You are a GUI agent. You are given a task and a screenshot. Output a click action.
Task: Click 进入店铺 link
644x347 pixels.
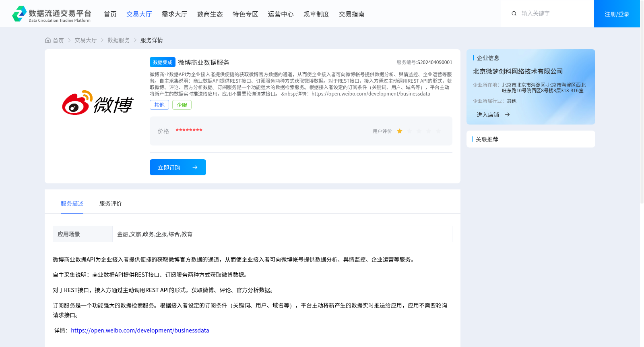[x=488, y=115]
